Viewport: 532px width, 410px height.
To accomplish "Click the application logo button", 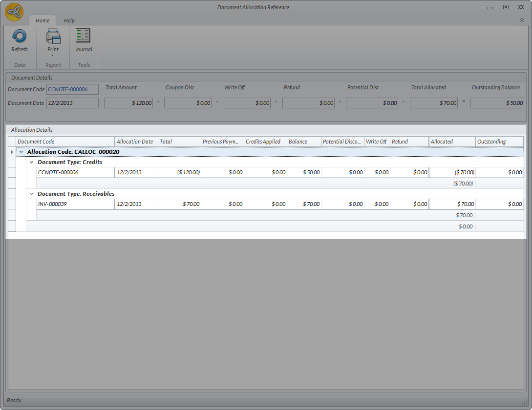I will 14,12.
